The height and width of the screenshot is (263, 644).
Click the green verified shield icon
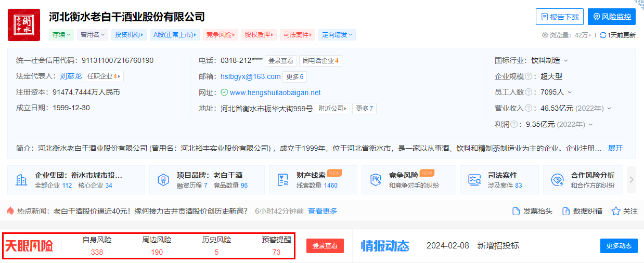(x=224, y=93)
